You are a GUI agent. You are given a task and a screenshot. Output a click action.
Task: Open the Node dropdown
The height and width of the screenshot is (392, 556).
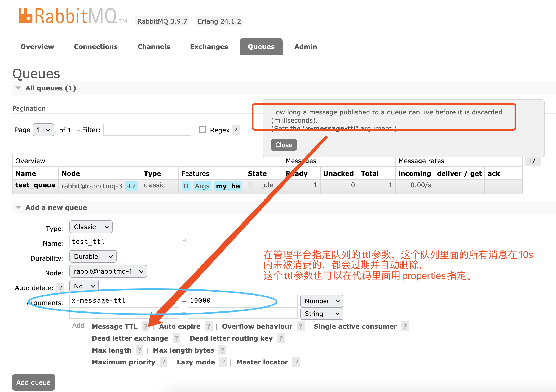108,271
